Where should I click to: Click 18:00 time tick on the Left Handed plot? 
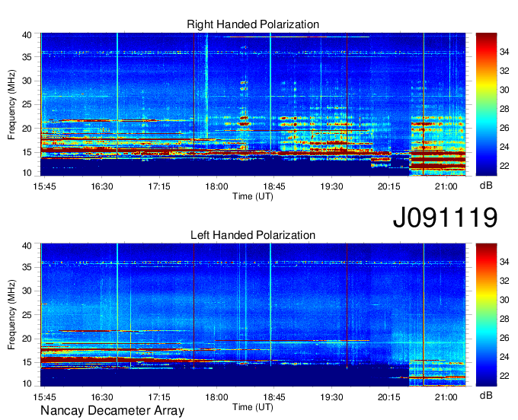(216, 397)
